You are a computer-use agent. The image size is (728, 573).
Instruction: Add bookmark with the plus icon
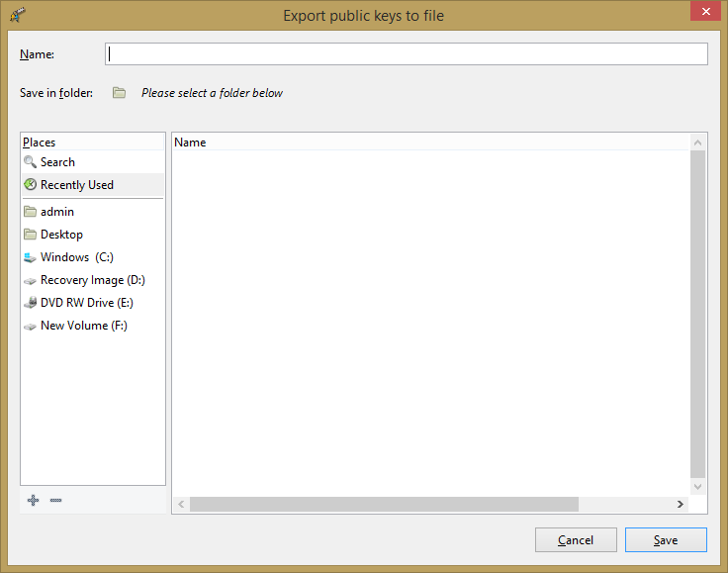tap(33, 501)
